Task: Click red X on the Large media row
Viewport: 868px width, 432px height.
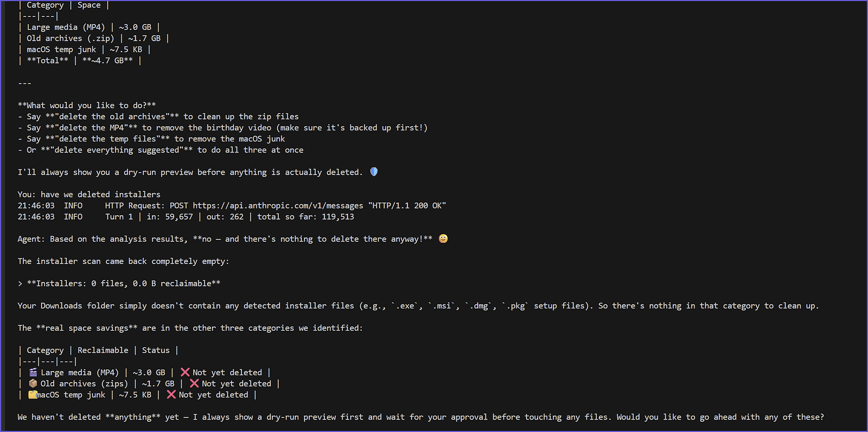Action: (x=185, y=372)
